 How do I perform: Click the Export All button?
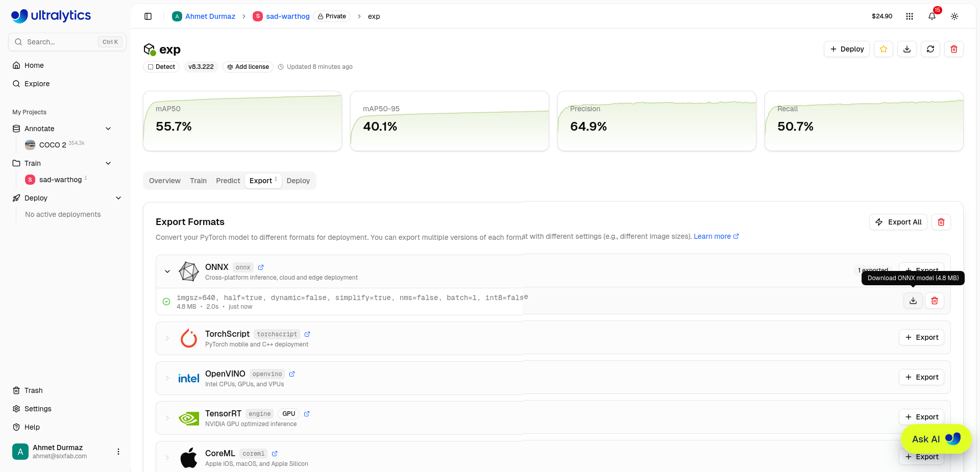(x=898, y=222)
